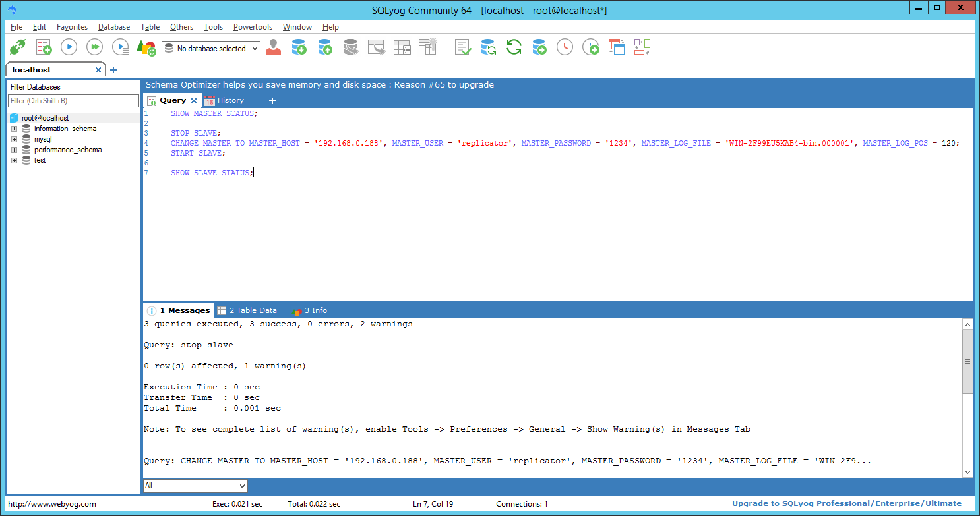Viewport: 980px width, 516px height.
Task: Click the SQLyog dolphin icon in title bar
Action: coord(12,10)
